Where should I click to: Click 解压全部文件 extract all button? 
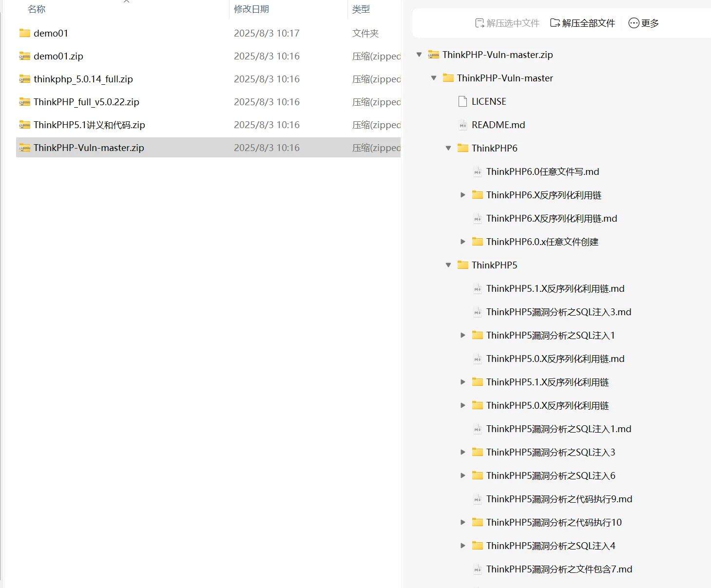tap(582, 23)
